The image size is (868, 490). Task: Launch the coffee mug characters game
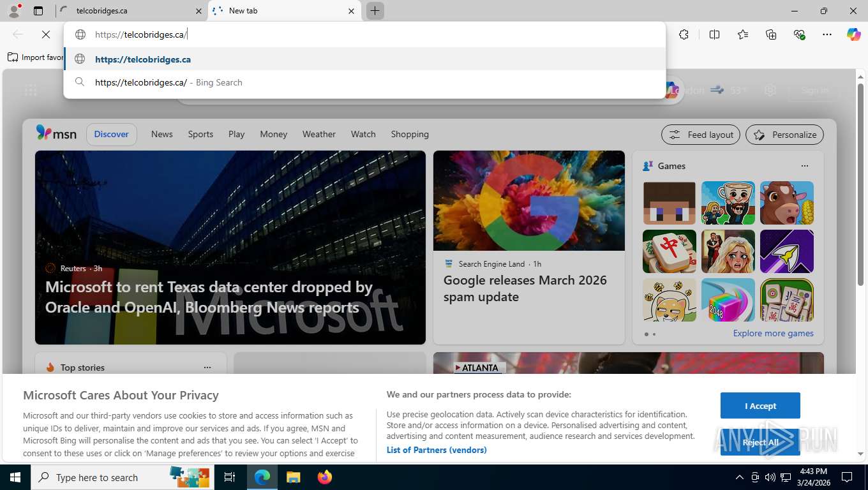[x=728, y=203]
